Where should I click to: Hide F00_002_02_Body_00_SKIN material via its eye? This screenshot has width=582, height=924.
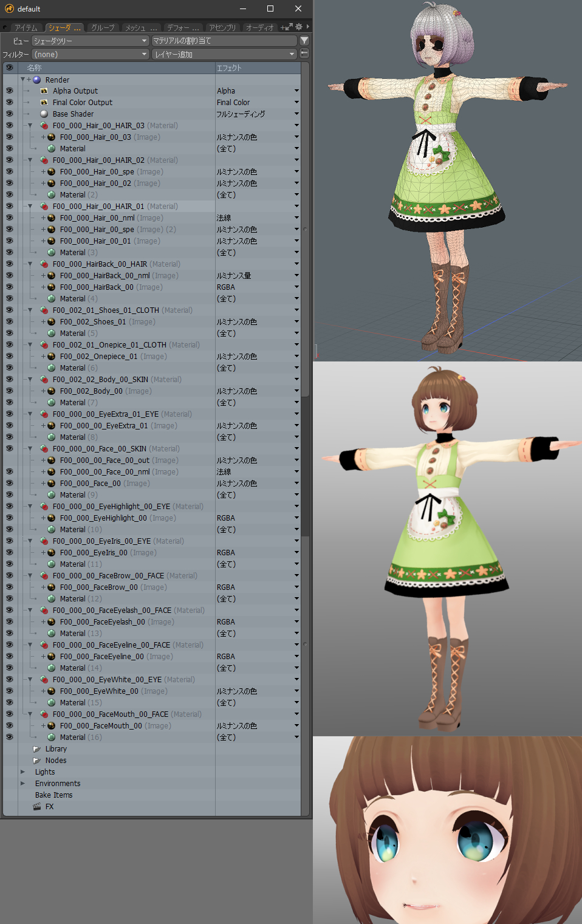(x=9, y=380)
